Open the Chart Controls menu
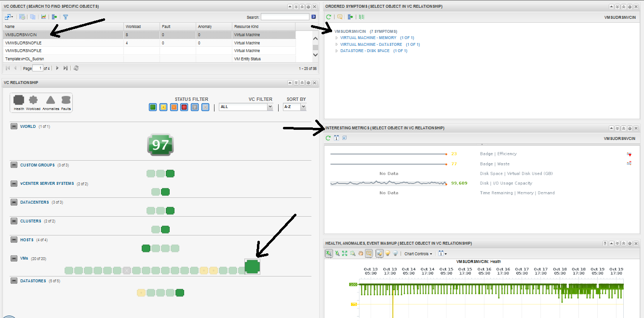The height and width of the screenshot is (318, 644). 418,254
